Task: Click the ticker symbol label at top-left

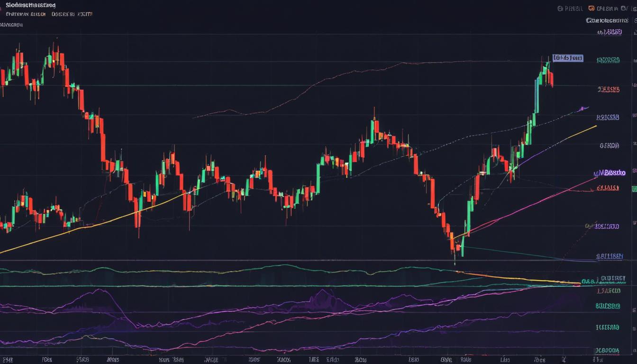Action: pos(28,5)
